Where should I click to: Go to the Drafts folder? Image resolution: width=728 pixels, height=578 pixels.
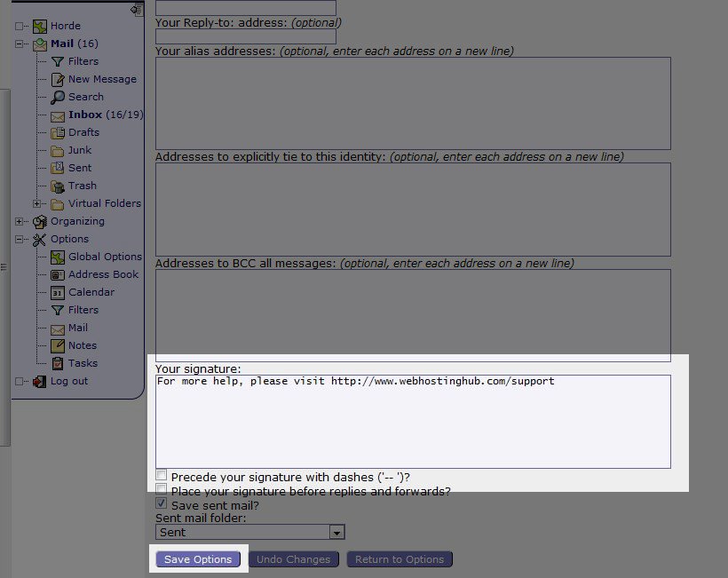pyautogui.click(x=83, y=132)
